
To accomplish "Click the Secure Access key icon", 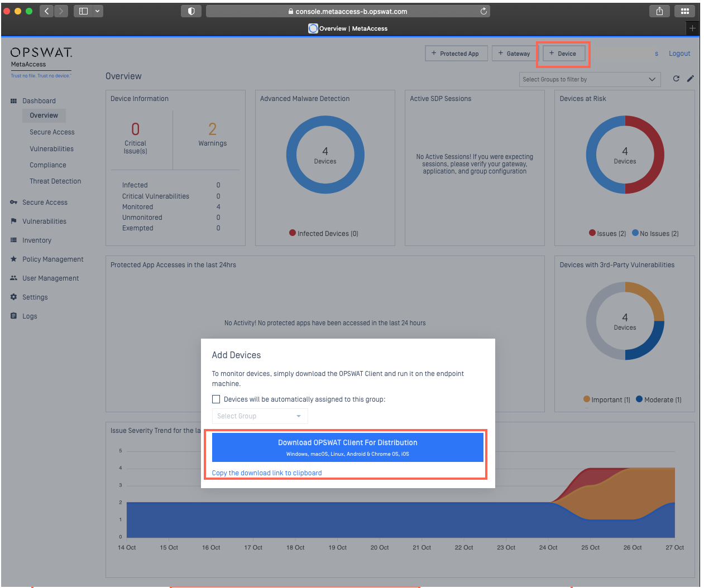I will point(13,203).
